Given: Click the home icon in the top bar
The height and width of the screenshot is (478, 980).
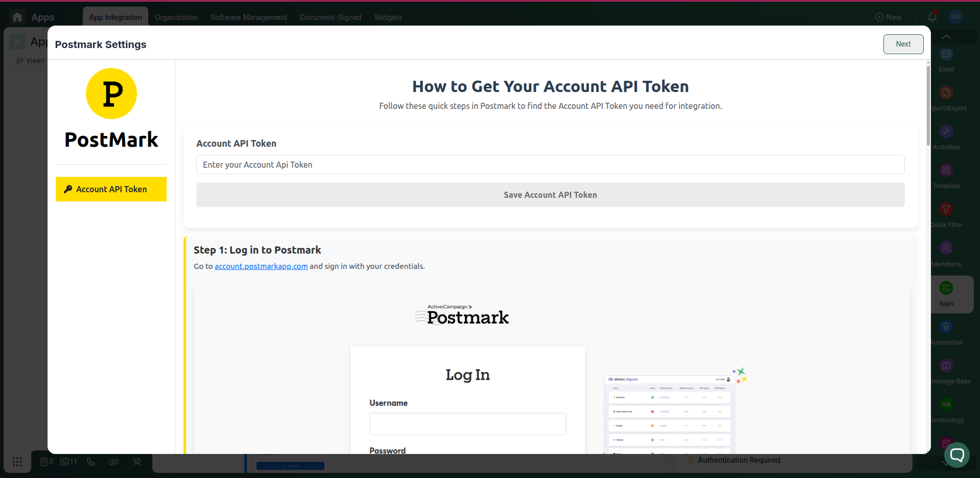Looking at the screenshot, I should click(x=17, y=17).
